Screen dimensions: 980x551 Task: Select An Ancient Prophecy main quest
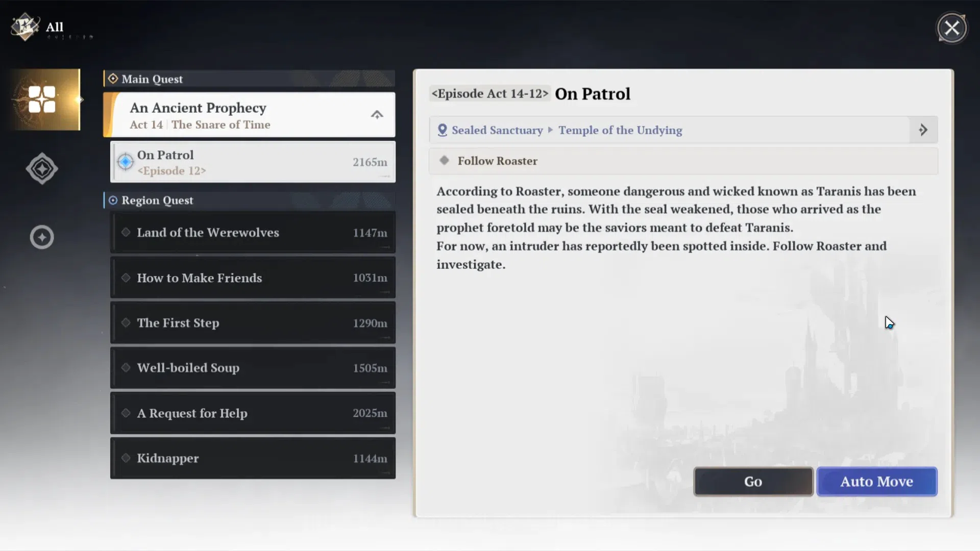250,115
